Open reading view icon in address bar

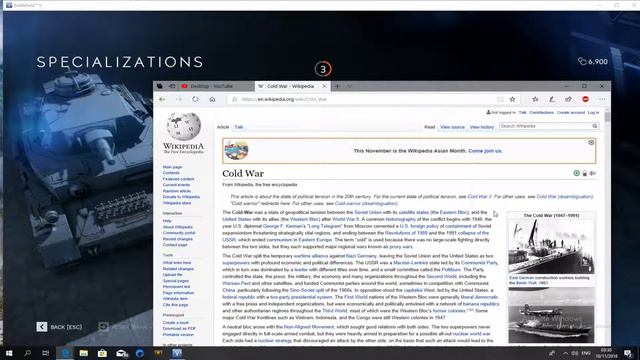pyautogui.click(x=500, y=99)
